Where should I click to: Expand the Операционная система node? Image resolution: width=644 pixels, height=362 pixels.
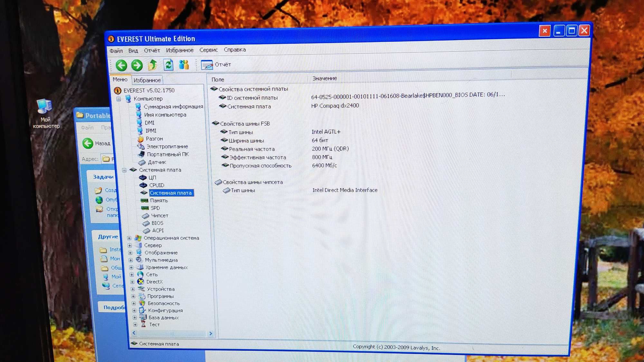click(129, 238)
